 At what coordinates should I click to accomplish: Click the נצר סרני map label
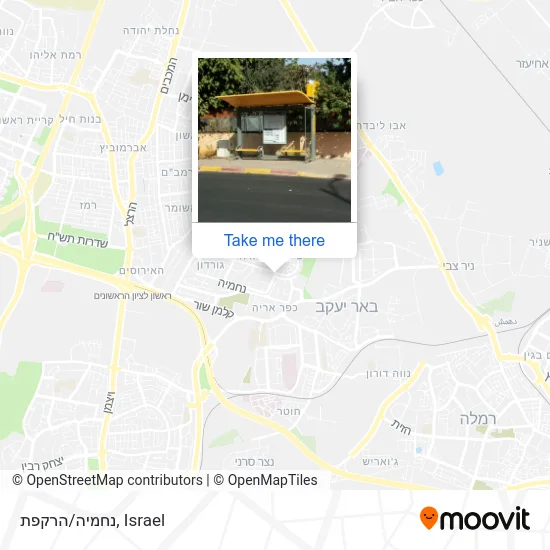click(254, 462)
